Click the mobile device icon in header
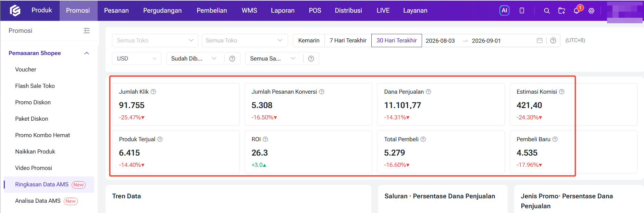Viewport: 644px width, 213px height. [522, 11]
